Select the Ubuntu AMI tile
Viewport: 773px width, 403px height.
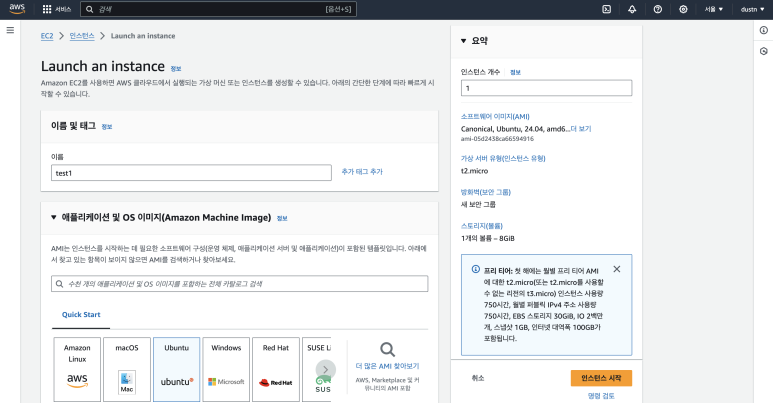click(176, 369)
